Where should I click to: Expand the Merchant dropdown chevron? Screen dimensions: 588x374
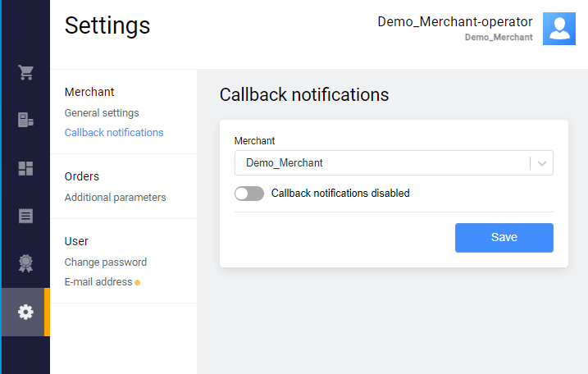pyautogui.click(x=542, y=163)
